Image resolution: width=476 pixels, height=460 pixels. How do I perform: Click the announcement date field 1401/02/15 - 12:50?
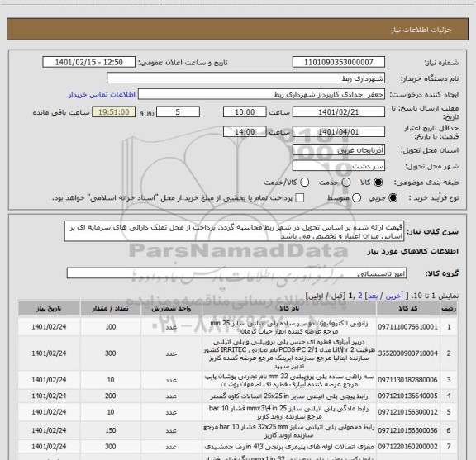[89, 62]
